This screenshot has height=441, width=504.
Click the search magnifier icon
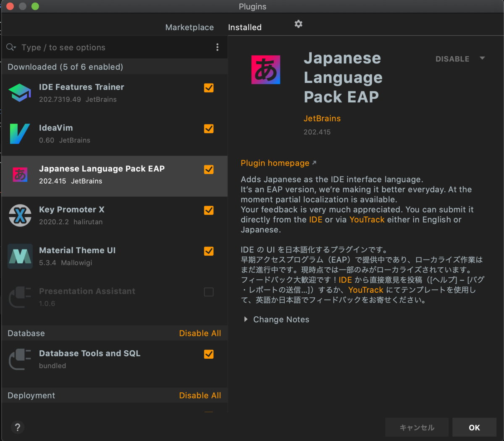(x=11, y=47)
